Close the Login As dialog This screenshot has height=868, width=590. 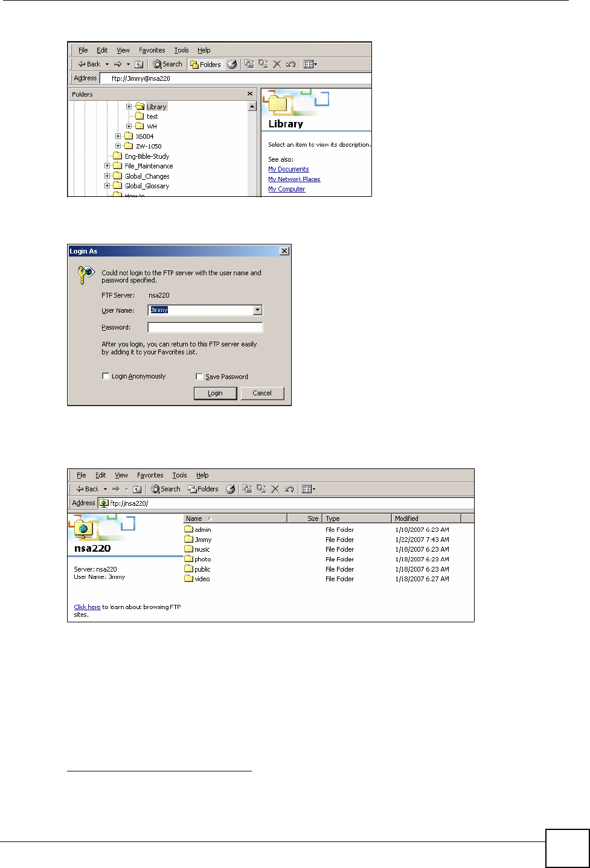click(x=284, y=251)
